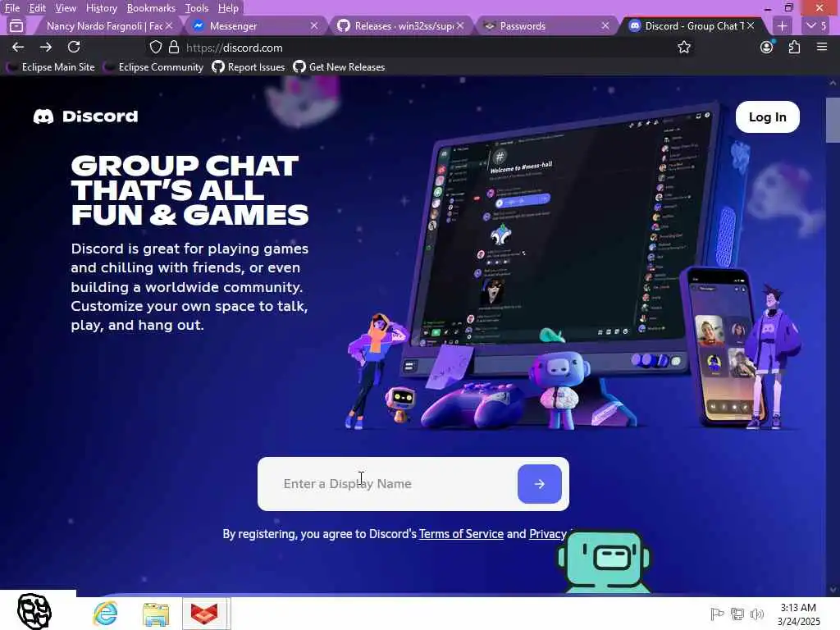Viewport: 840px width, 630px height.
Task: Click the page vertical scrollbar thumb
Action: (x=833, y=120)
